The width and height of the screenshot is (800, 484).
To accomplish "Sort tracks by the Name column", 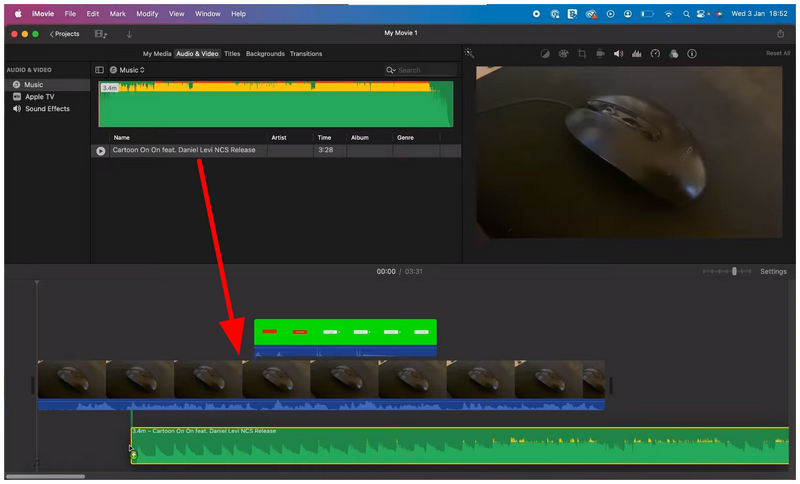I will tap(121, 138).
